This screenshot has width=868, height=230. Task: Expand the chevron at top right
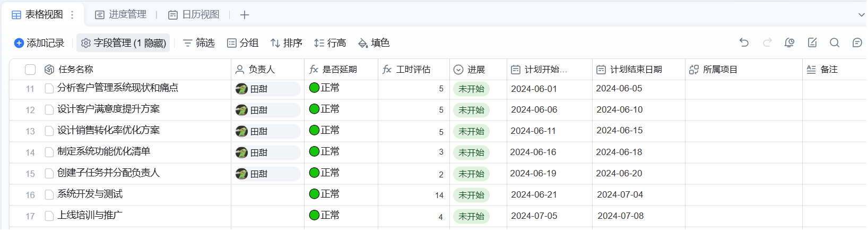(861, 15)
